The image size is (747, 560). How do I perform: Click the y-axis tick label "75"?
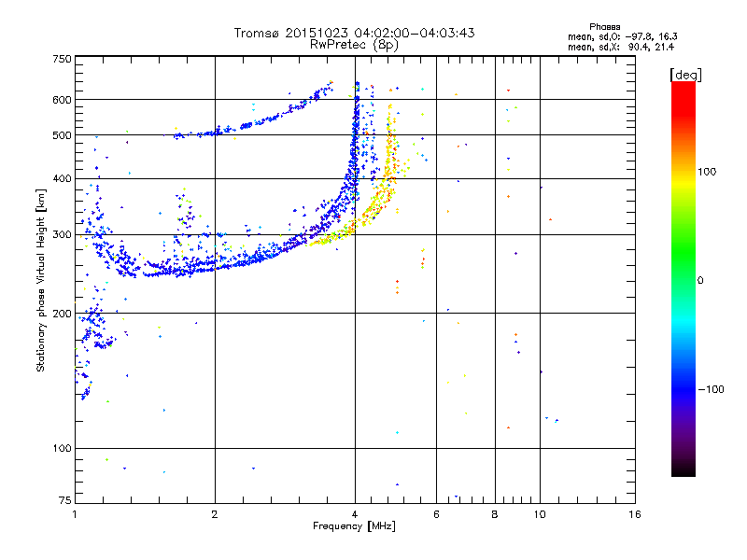[65, 500]
